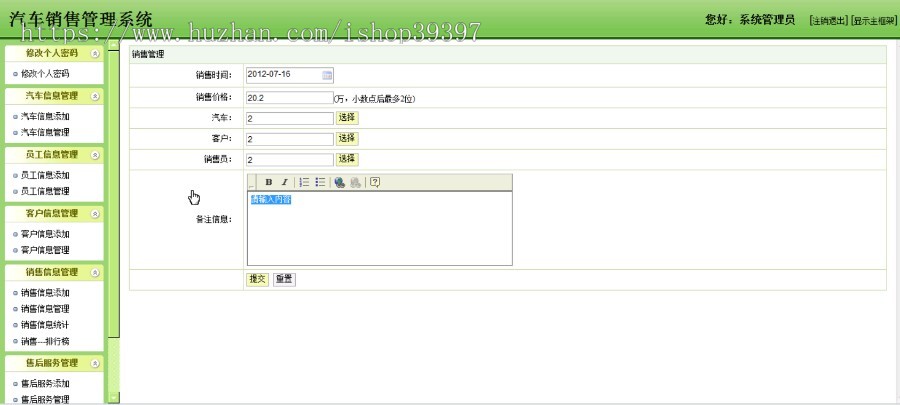The height and width of the screenshot is (405, 900).
Task: Open 客户信息管理 link under customer section
Action: pyautogui.click(x=45, y=250)
